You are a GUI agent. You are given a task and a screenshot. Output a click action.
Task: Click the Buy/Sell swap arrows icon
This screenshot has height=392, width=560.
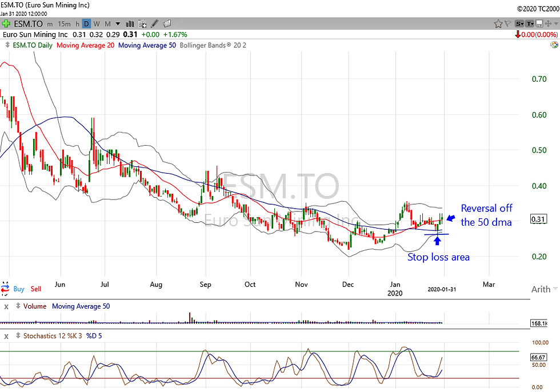tap(5, 289)
